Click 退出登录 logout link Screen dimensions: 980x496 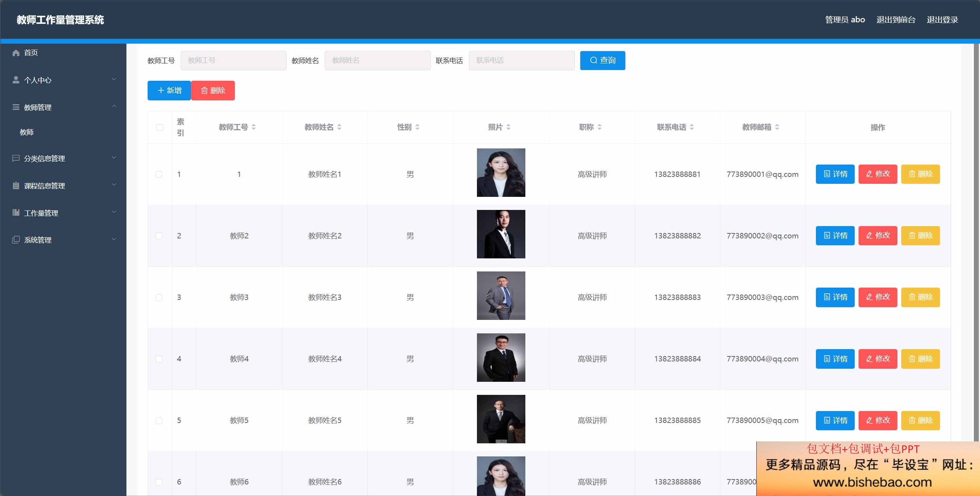pyautogui.click(x=942, y=20)
